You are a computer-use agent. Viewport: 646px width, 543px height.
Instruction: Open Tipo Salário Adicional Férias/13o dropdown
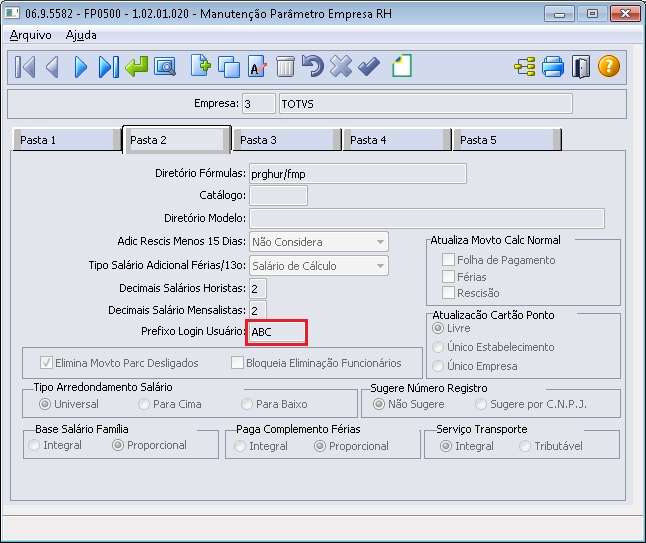[318, 266]
